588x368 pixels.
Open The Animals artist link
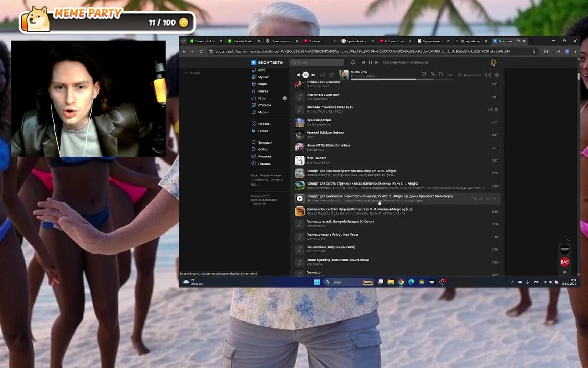pyautogui.click(x=314, y=150)
